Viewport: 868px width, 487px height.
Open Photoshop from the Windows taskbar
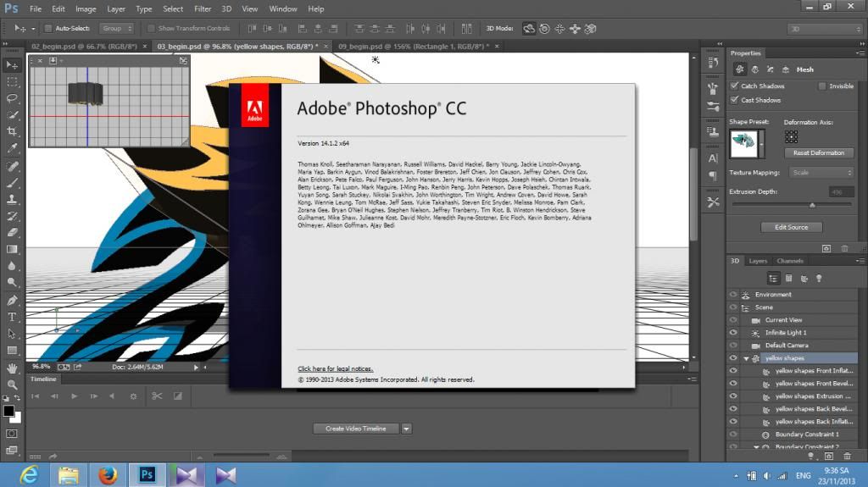click(x=146, y=475)
